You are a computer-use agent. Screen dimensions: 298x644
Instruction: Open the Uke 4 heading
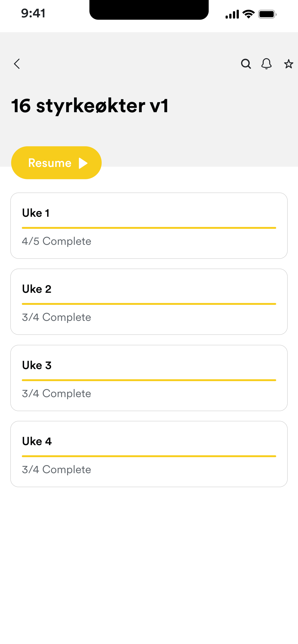(x=37, y=441)
